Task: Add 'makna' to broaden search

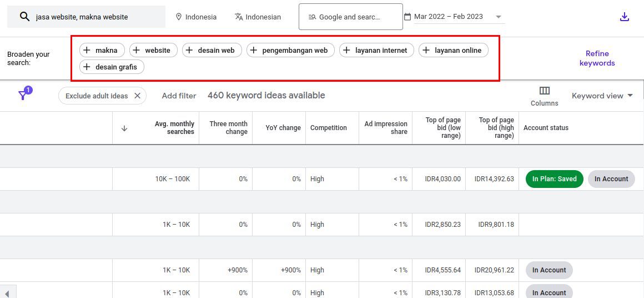Action: [x=102, y=50]
